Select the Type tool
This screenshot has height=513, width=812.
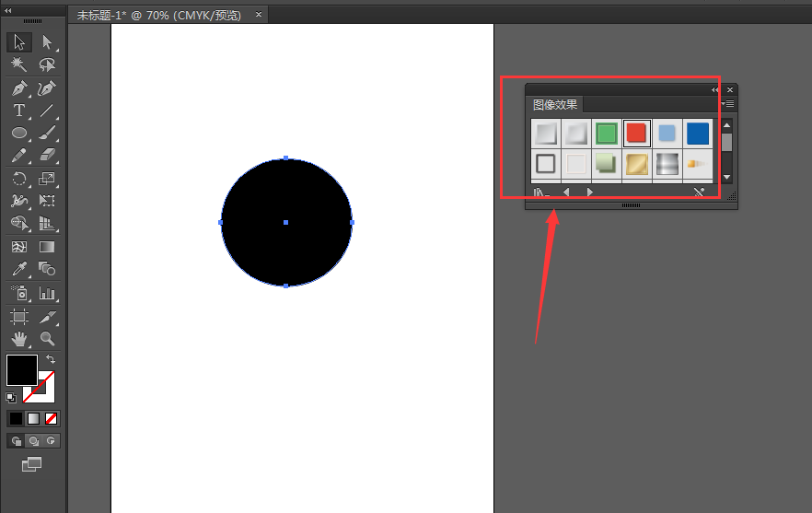[x=19, y=111]
